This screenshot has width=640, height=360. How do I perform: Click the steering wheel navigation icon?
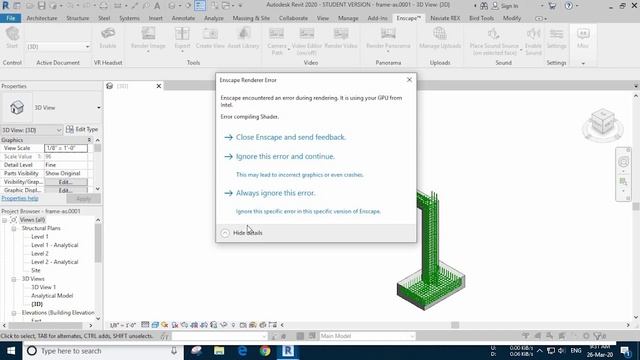(x=623, y=162)
